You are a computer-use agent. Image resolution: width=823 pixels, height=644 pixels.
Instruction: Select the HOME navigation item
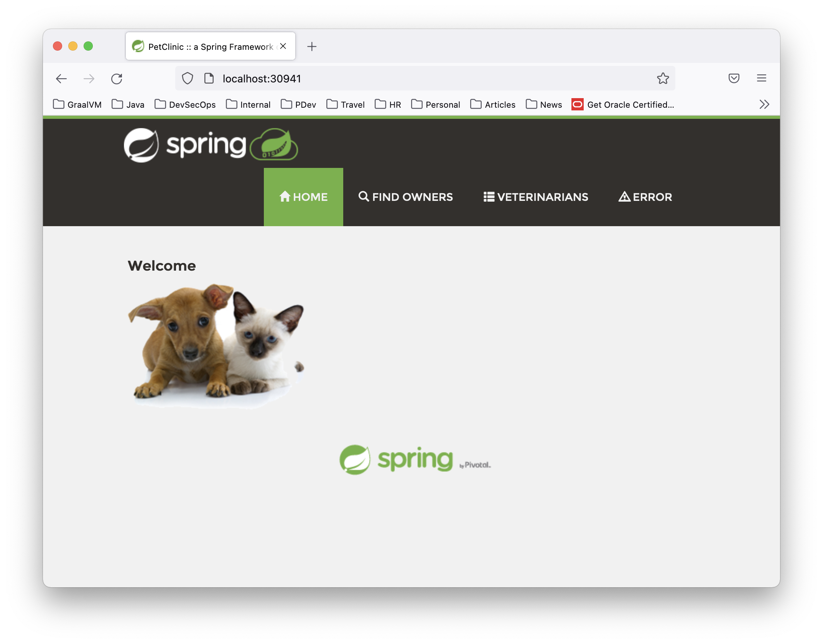click(x=303, y=197)
